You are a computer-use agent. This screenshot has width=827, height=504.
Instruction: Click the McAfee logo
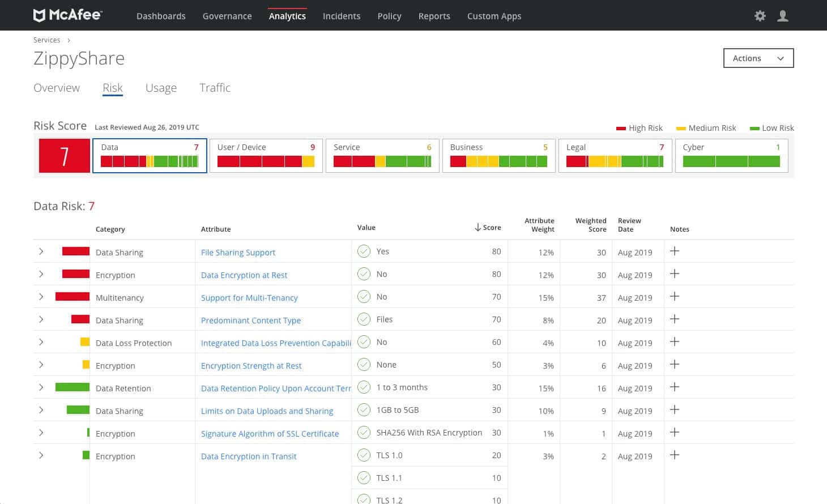[x=67, y=15]
